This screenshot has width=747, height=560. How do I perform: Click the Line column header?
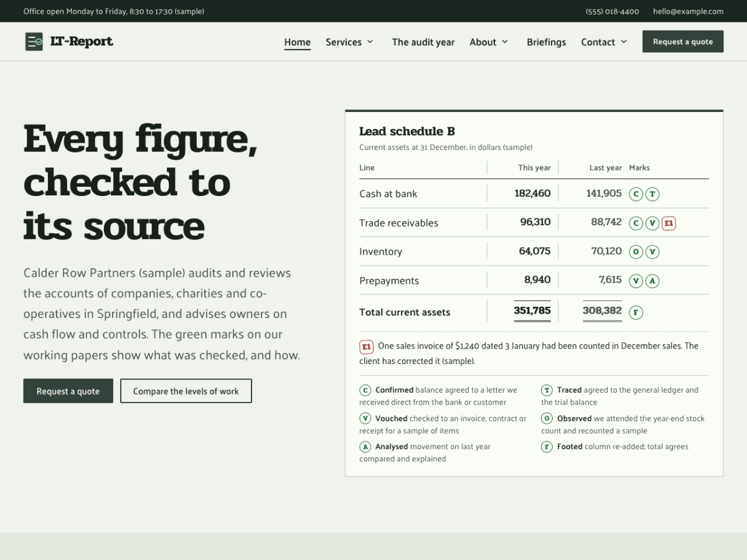click(x=367, y=168)
